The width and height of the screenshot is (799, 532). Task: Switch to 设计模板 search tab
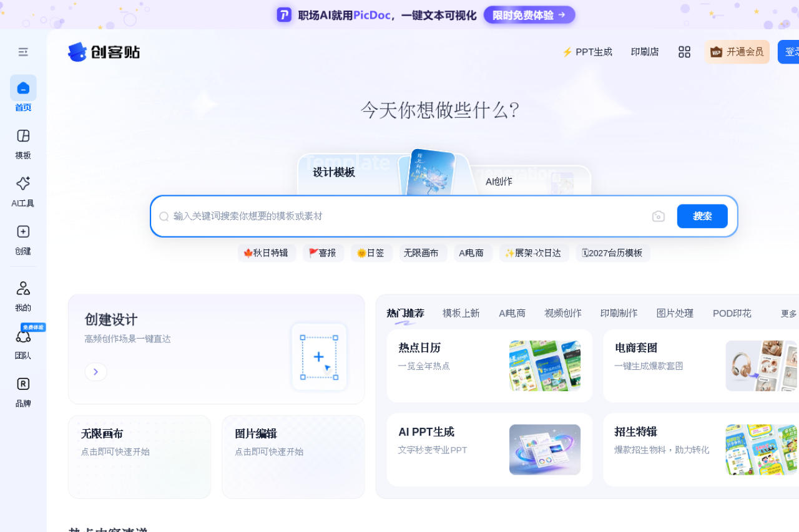(334, 172)
